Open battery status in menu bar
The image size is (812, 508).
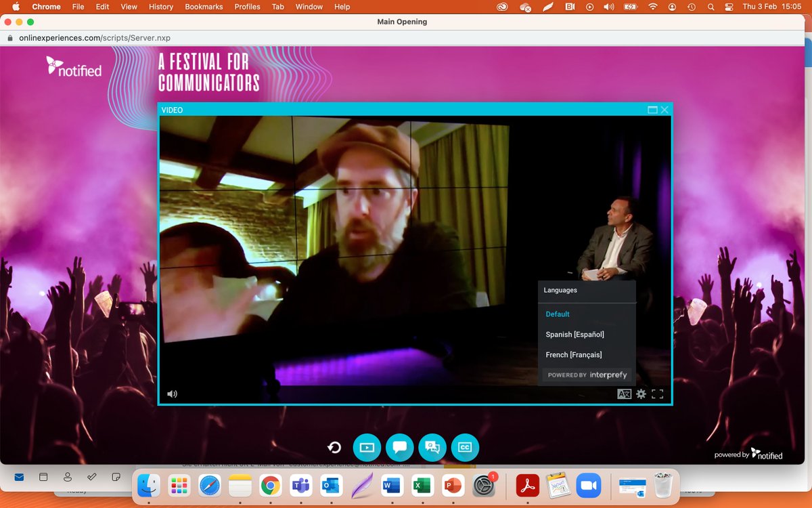pos(631,7)
